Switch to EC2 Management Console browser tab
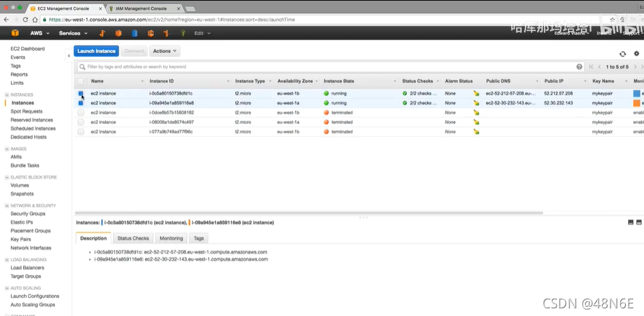This screenshot has height=316, width=644. pos(66,8)
